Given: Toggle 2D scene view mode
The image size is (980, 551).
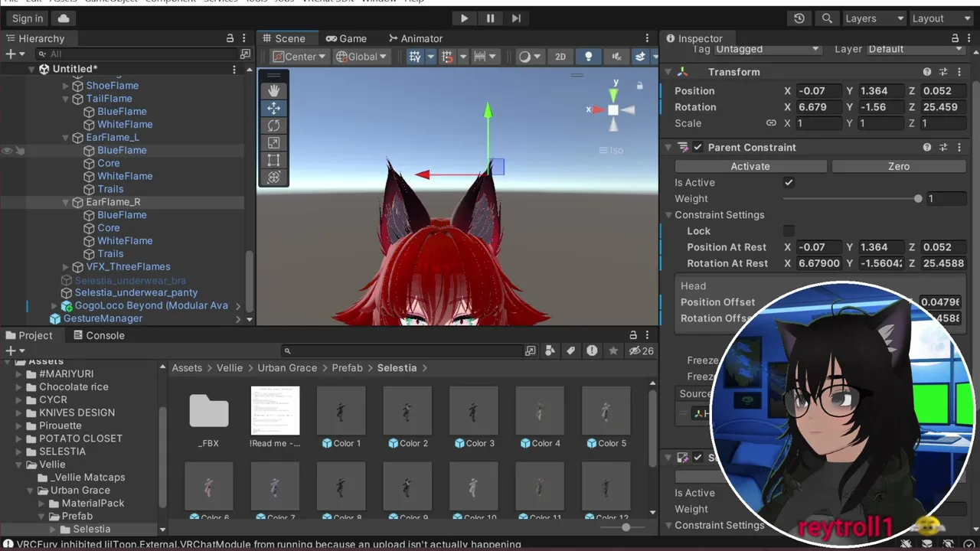Looking at the screenshot, I should (560, 57).
